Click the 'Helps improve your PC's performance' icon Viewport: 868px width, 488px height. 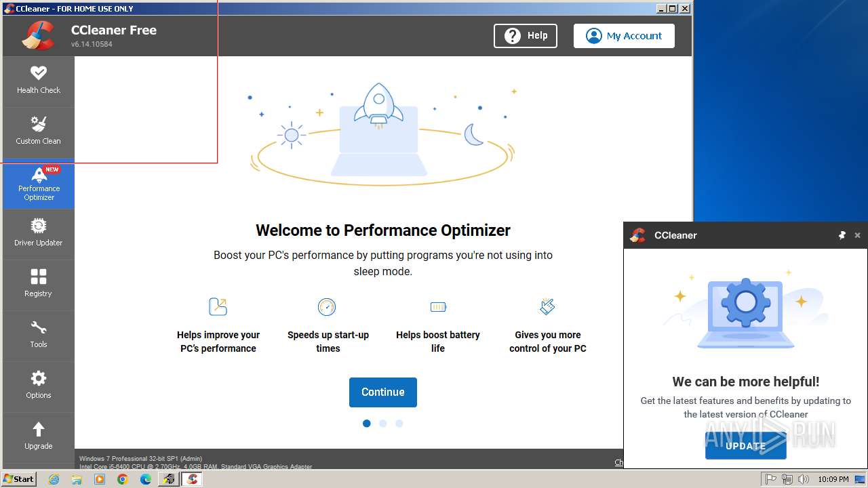point(218,307)
